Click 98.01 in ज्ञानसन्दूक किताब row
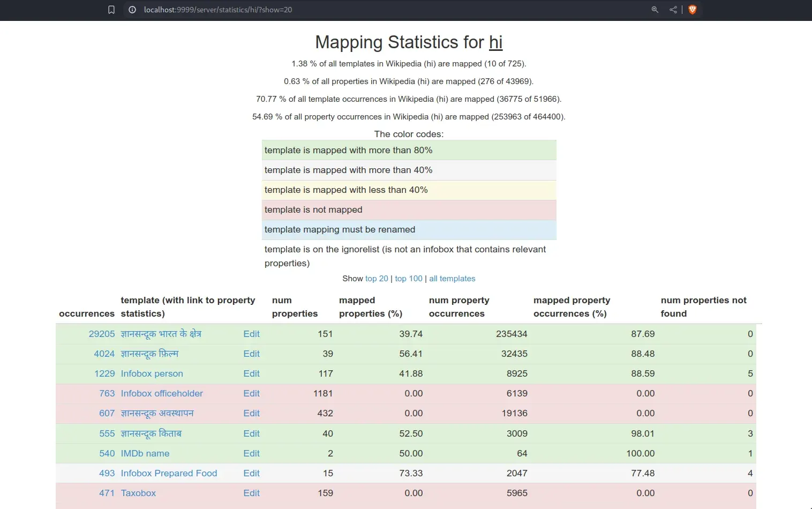 (643, 433)
